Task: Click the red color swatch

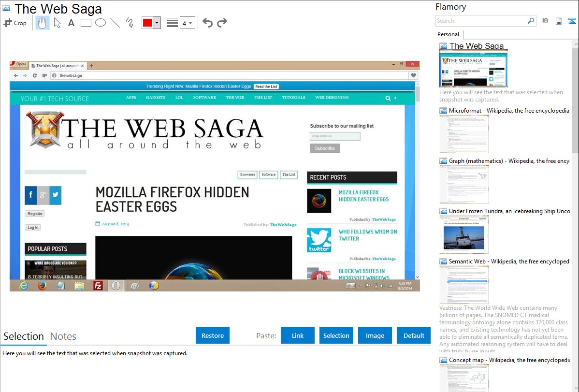Action: point(147,23)
